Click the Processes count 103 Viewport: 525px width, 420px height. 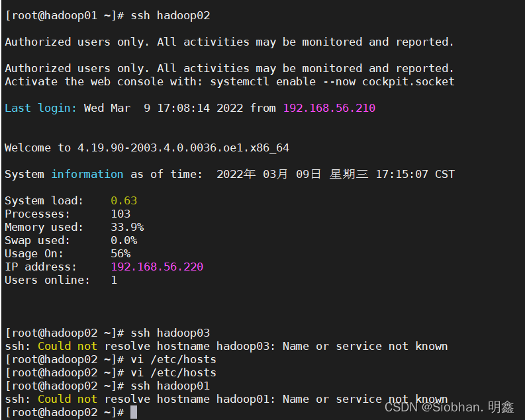pyautogui.click(x=120, y=214)
